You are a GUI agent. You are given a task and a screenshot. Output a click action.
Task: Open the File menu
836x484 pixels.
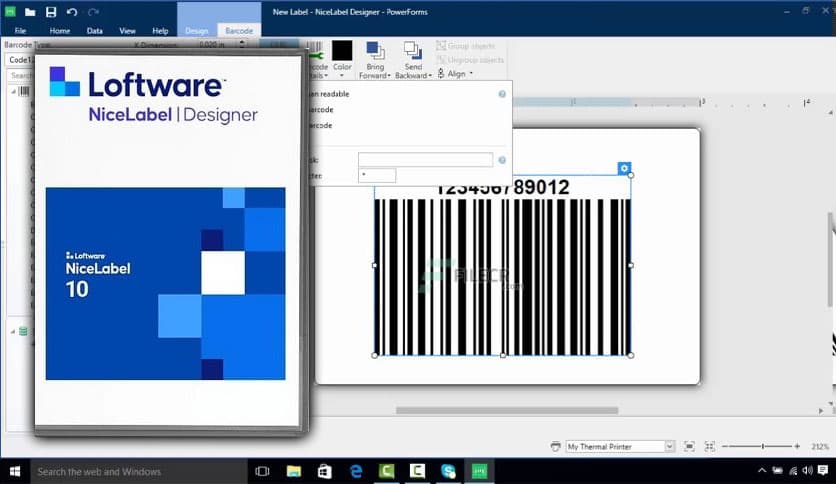click(x=20, y=31)
